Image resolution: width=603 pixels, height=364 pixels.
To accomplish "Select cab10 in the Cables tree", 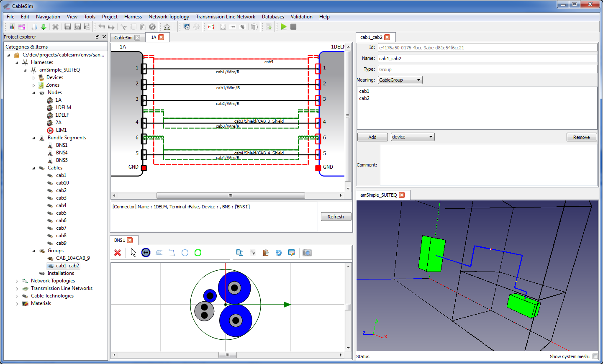I will [62, 183].
